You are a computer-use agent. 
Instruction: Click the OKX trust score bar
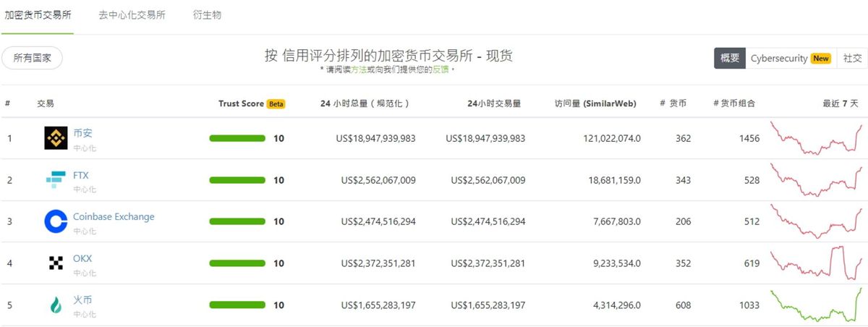tap(237, 263)
